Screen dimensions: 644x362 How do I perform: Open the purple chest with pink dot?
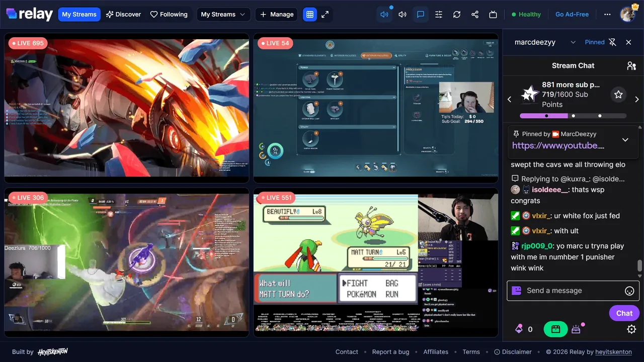coord(576,329)
